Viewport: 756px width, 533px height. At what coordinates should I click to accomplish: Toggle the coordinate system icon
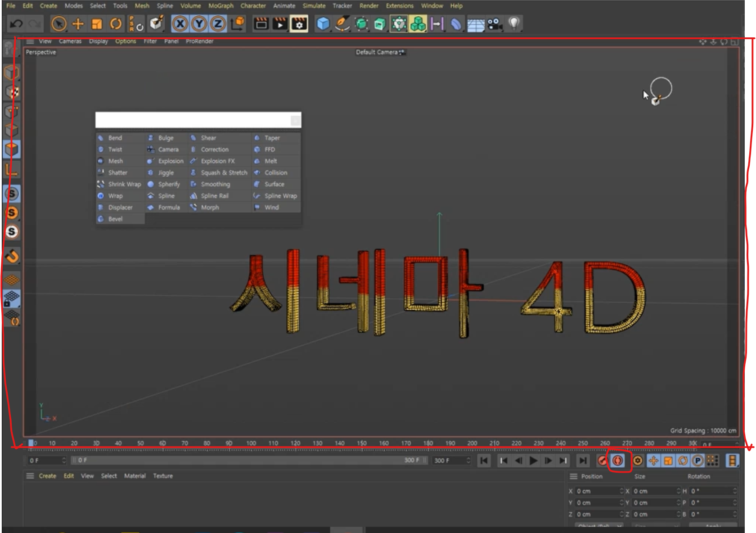(x=238, y=23)
